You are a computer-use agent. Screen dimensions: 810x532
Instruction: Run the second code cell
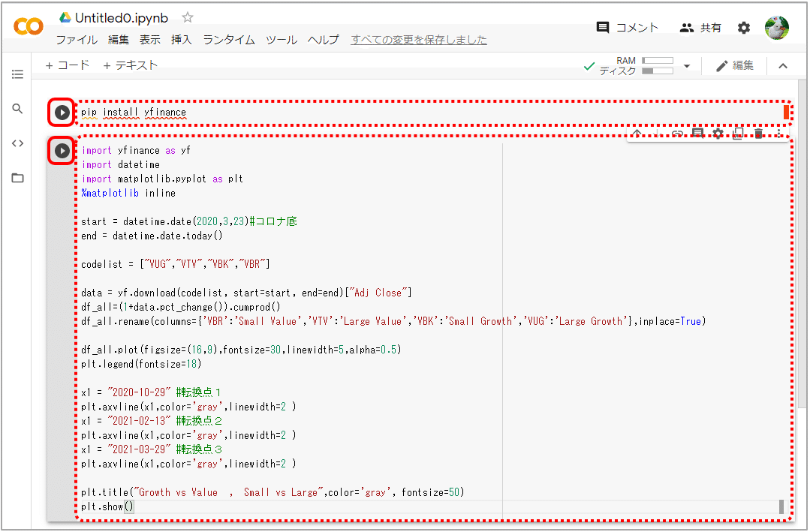(61, 150)
